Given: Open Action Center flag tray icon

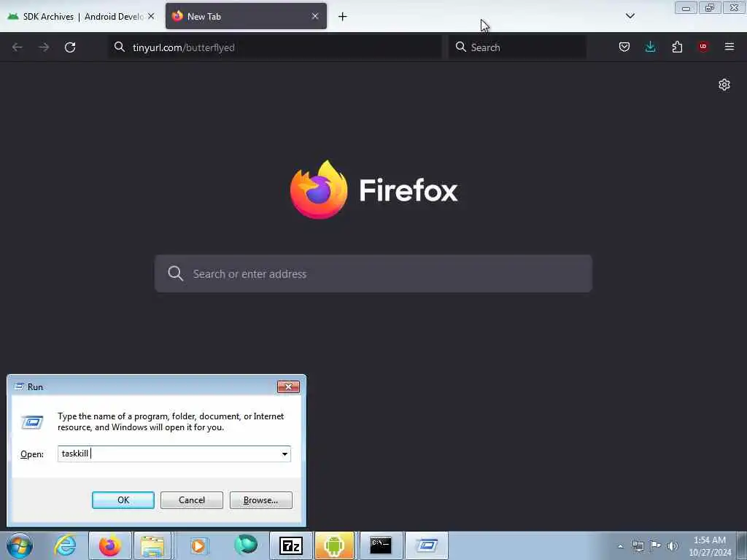Looking at the screenshot, I should 655,546.
